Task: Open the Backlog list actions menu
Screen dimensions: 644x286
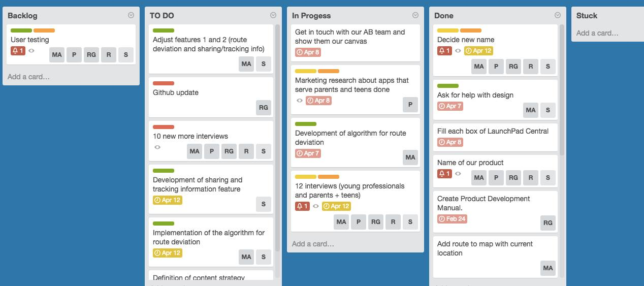Action: point(131,15)
